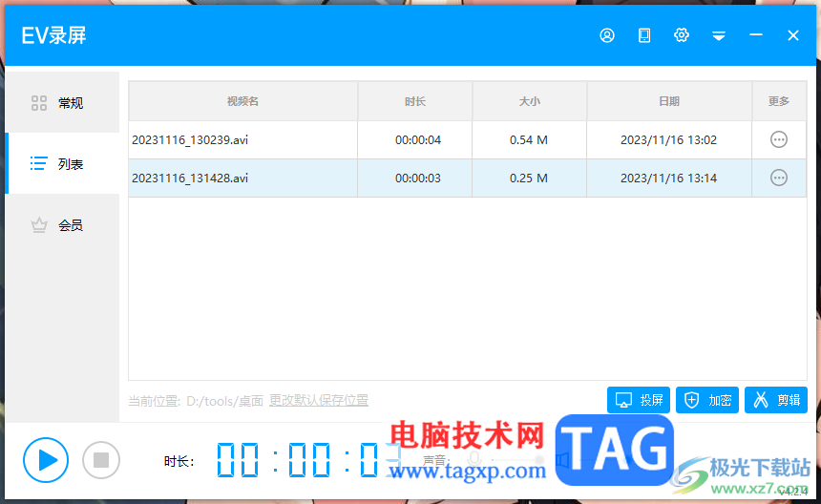Click date cell 2023/11/16 13:02
Screen dimensions: 821x504
[x=668, y=139]
